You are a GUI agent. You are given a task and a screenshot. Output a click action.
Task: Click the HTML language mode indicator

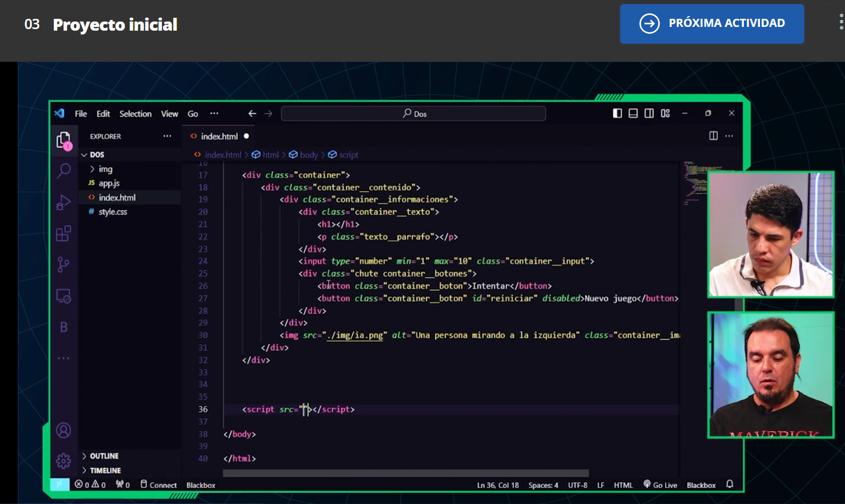[x=623, y=485]
